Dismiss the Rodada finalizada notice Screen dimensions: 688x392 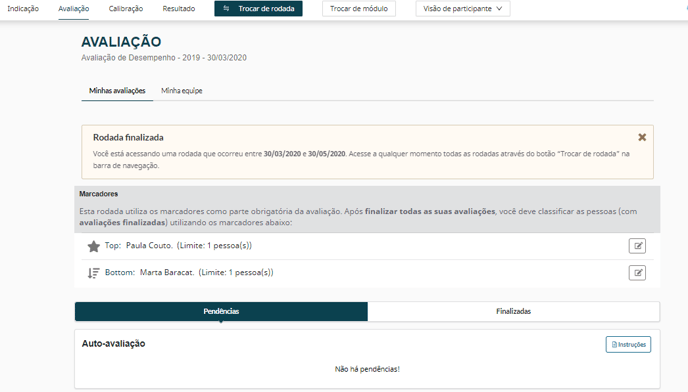642,137
